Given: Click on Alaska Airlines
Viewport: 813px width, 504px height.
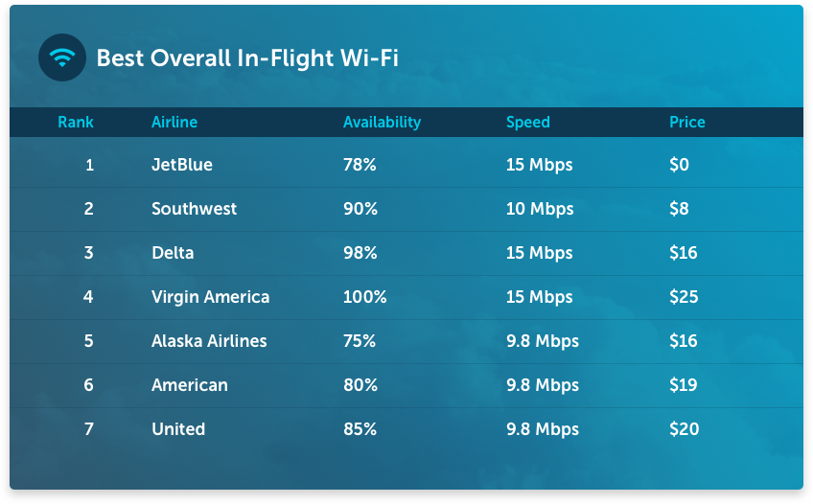Looking at the screenshot, I should point(209,341).
